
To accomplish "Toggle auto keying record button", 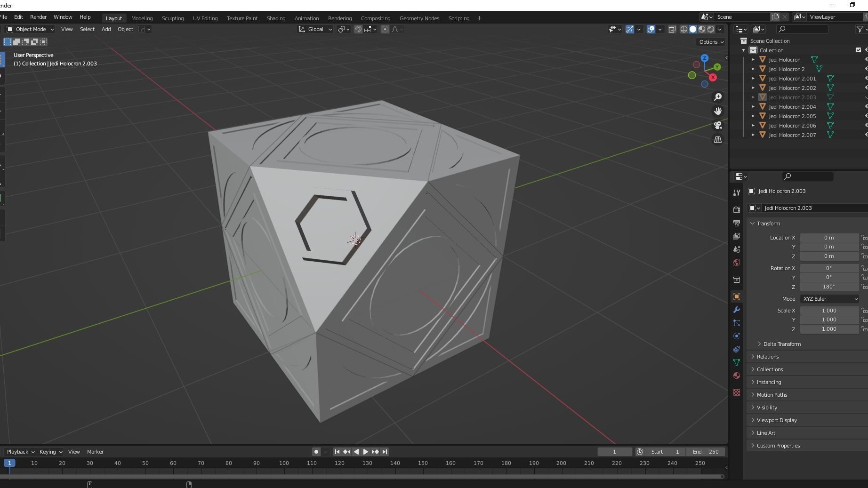I will pos(316,452).
